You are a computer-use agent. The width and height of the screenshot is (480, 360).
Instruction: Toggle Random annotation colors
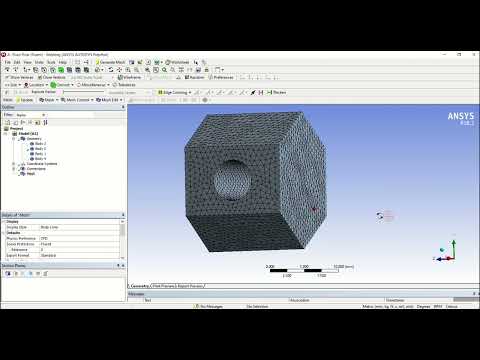pyautogui.click(x=194, y=77)
